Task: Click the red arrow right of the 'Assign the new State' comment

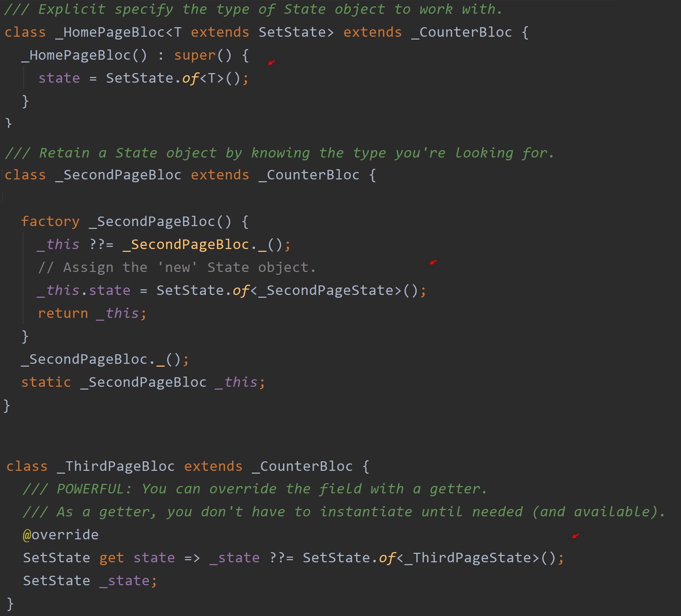Action: [433, 262]
